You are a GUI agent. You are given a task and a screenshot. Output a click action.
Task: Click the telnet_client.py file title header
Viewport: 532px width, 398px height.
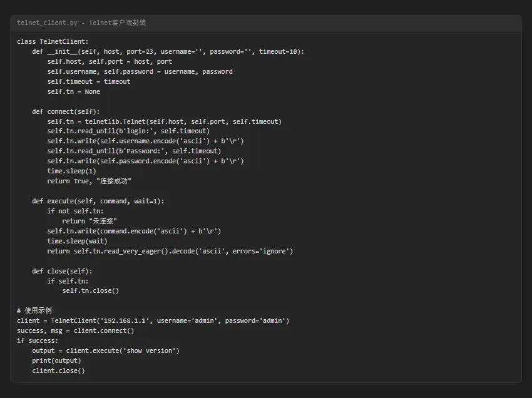coord(81,23)
